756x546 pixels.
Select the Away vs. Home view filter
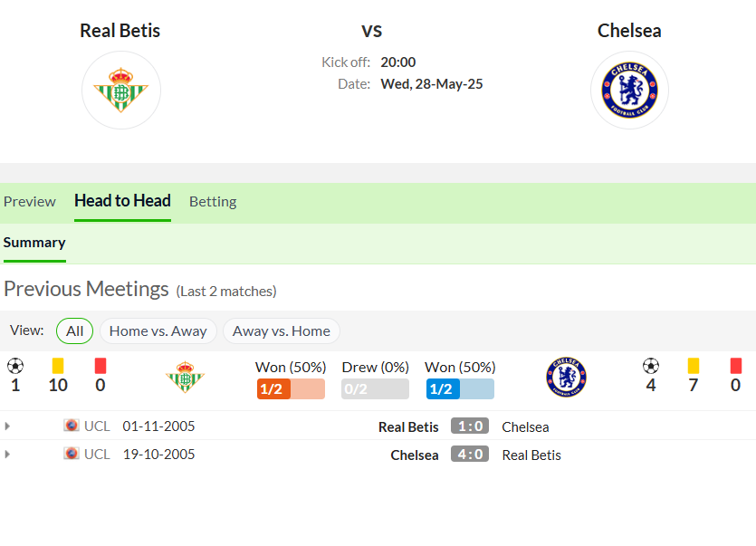tap(281, 330)
